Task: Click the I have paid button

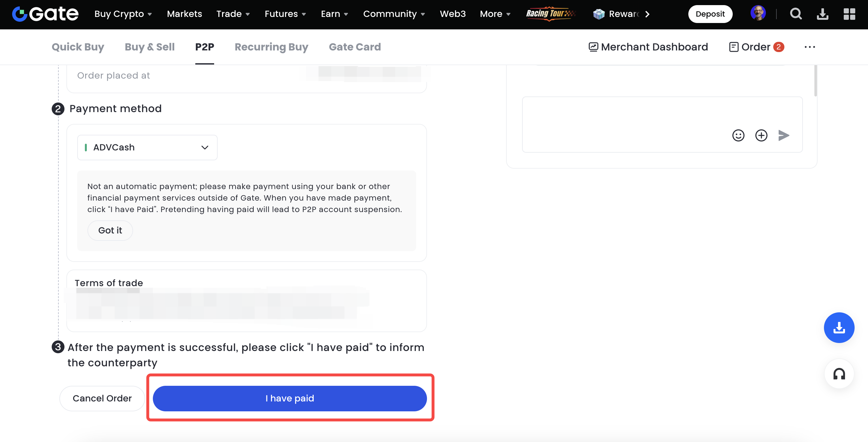Action: pos(290,399)
